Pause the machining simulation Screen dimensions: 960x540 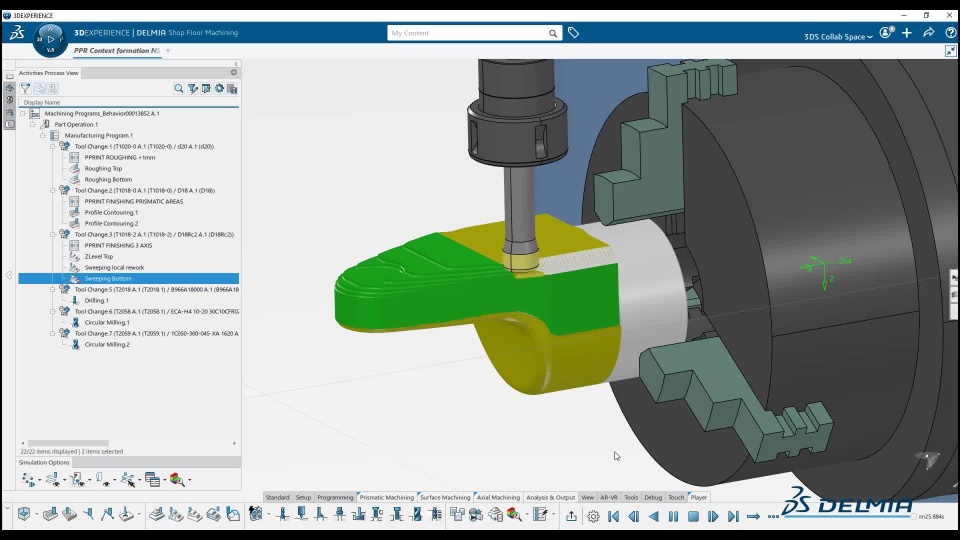pos(673,517)
